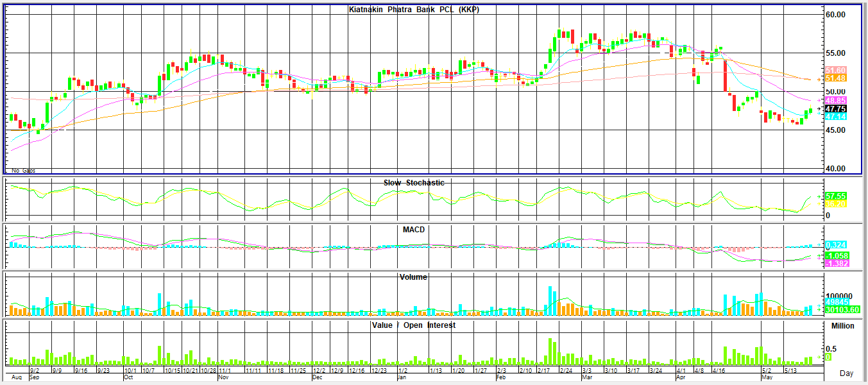Screen dimensions: 868x385
Task: Click the Jan month label
Action: [402, 377]
